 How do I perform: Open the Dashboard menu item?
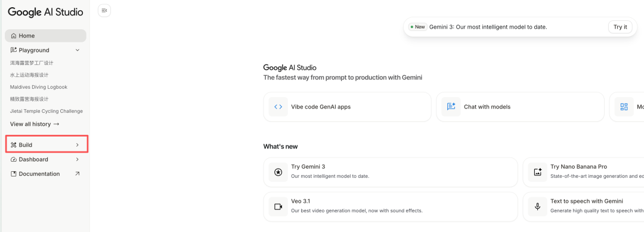point(45,159)
